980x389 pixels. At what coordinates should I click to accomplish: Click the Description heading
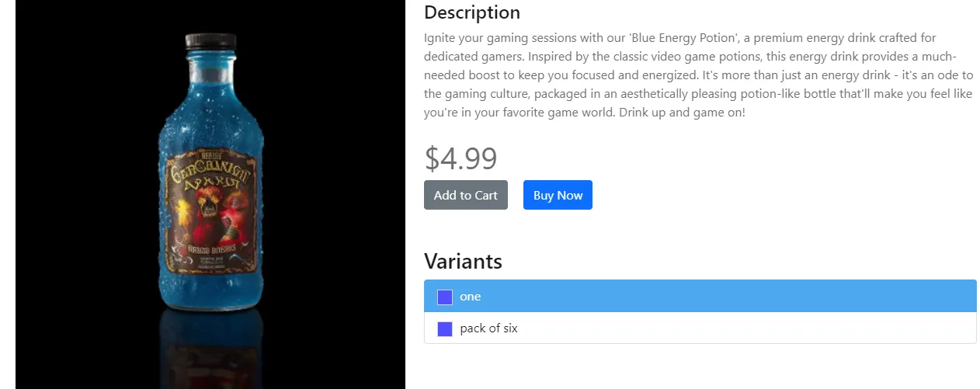[472, 12]
